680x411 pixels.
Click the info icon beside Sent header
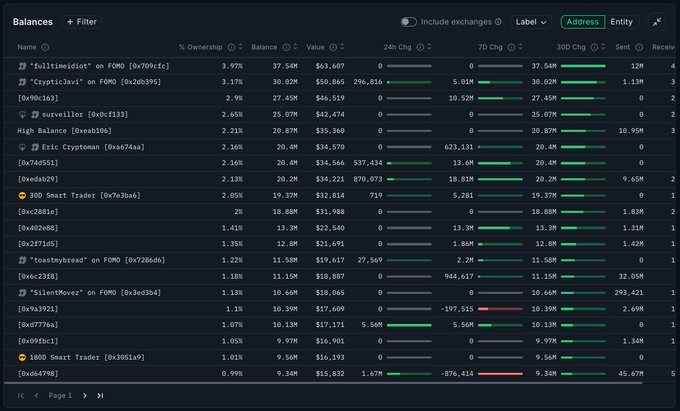639,47
